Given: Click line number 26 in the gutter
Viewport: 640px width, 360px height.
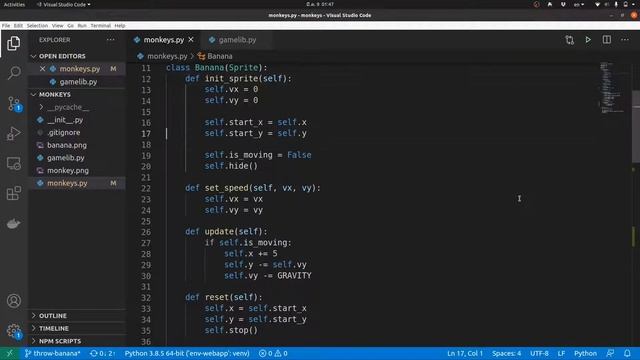Looking at the screenshot, I should click(146, 232).
